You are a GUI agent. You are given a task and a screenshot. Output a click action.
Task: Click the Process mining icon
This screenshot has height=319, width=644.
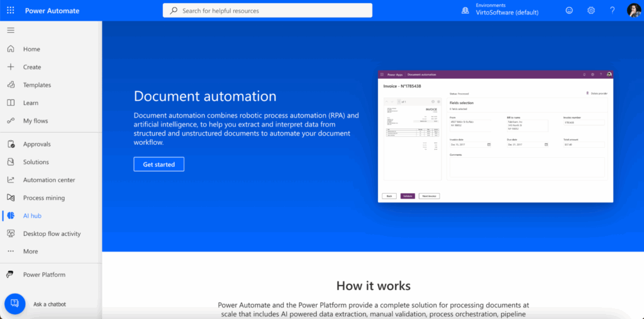tap(11, 198)
